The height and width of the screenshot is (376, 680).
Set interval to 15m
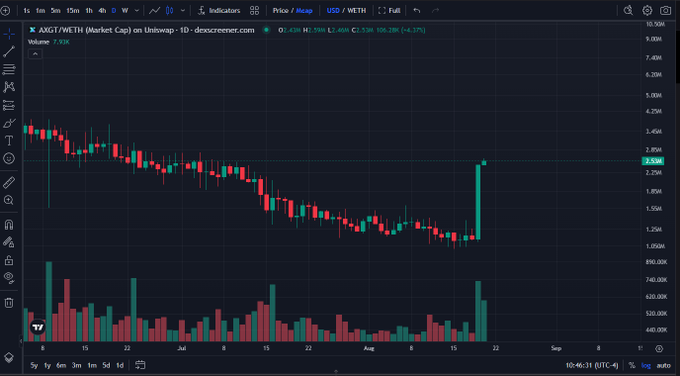pos(72,10)
